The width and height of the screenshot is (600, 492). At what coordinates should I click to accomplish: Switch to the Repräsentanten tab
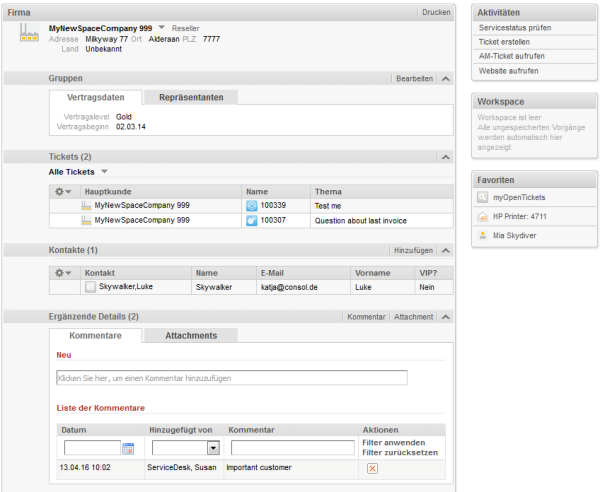pos(191,97)
